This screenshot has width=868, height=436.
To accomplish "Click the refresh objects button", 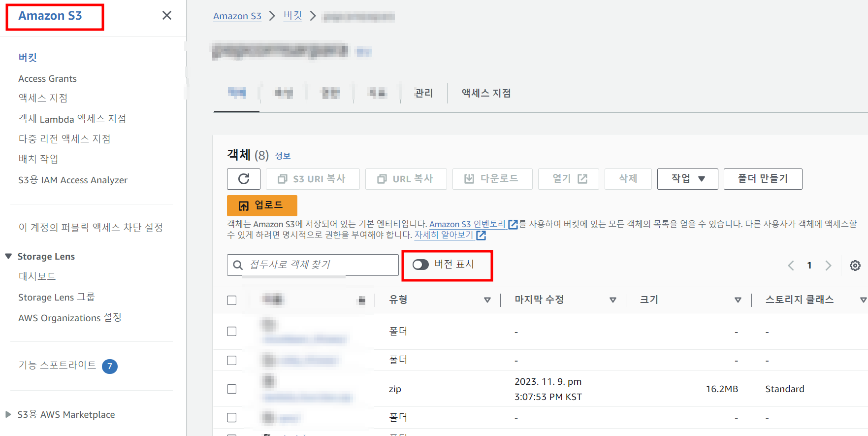I will click(244, 179).
